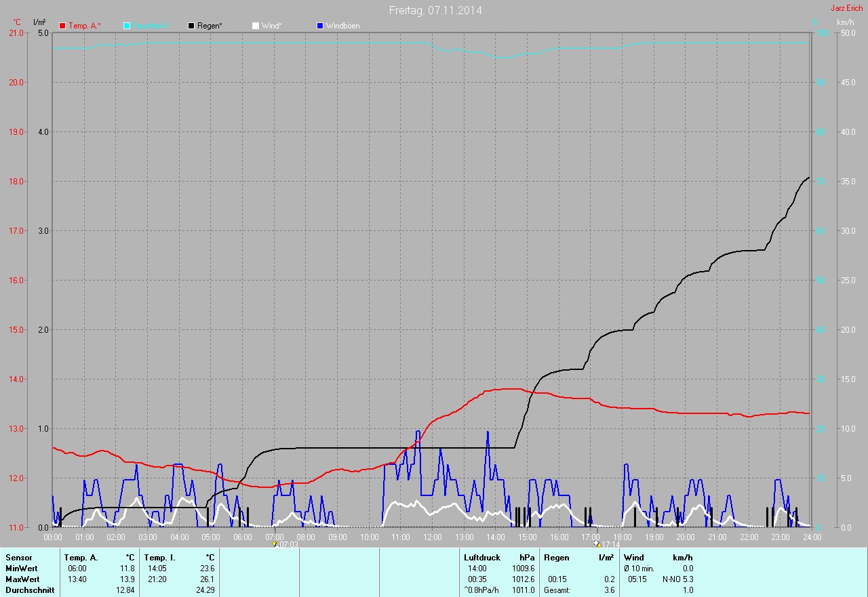Click the Temp. A. average value 12.84
This screenshot has width=868, height=597.
point(125,590)
